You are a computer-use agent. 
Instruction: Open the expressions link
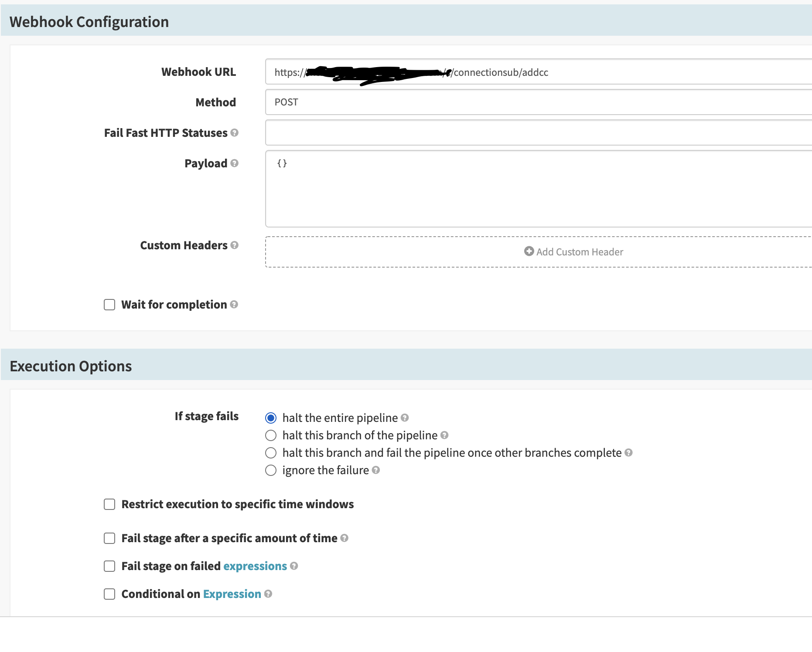coord(255,566)
